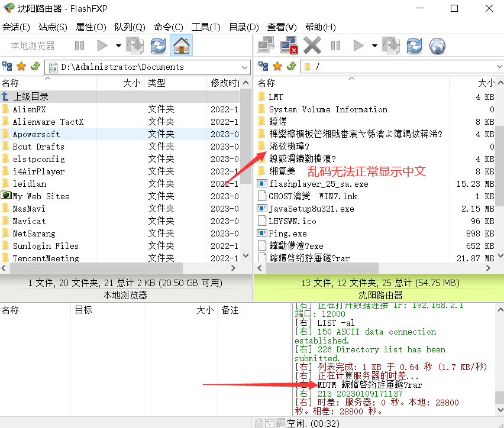Click the local home browser icon

(181, 46)
